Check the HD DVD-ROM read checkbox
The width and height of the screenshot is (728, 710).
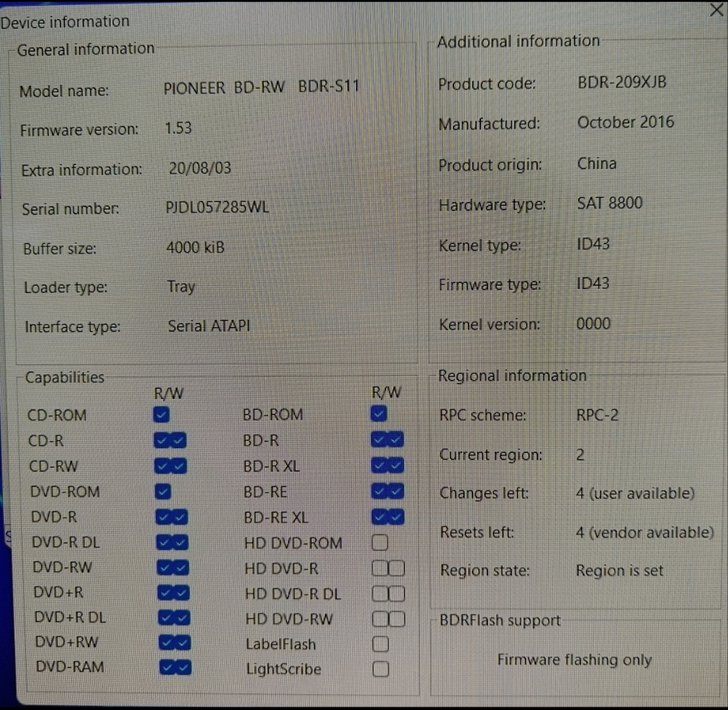click(380, 542)
